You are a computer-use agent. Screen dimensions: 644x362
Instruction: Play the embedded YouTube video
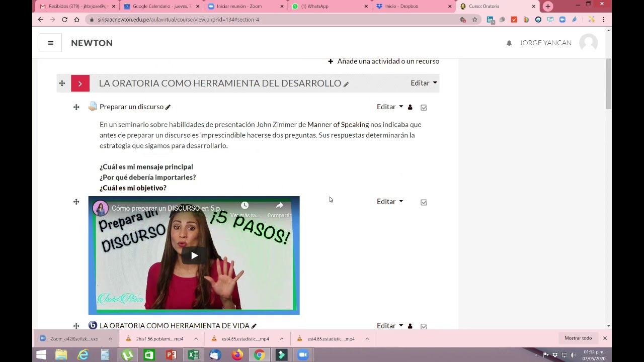(x=194, y=255)
